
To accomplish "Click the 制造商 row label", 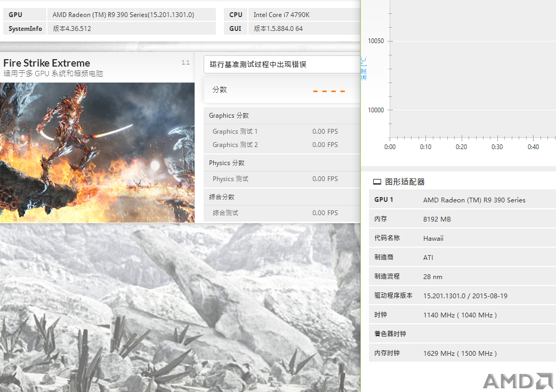I will coord(384,257).
